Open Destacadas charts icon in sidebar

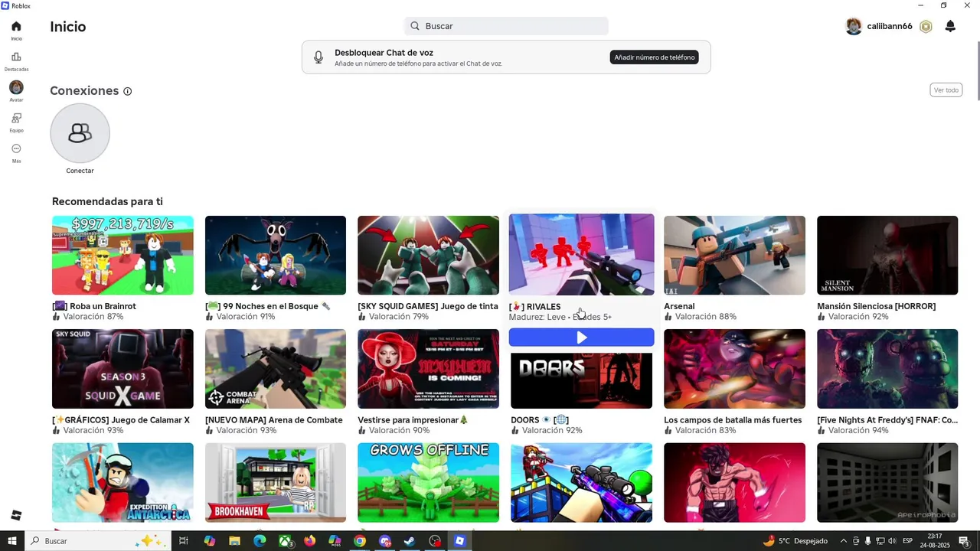[x=16, y=57]
